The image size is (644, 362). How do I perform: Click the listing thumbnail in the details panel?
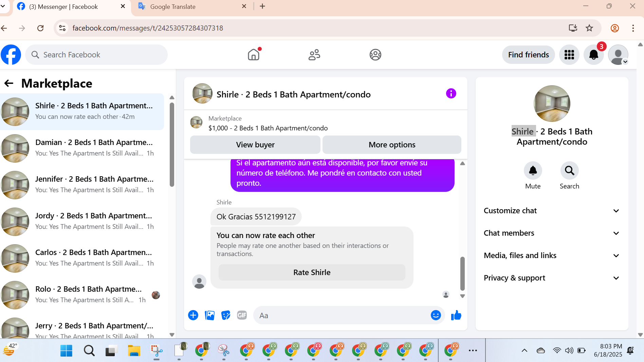coord(552,104)
